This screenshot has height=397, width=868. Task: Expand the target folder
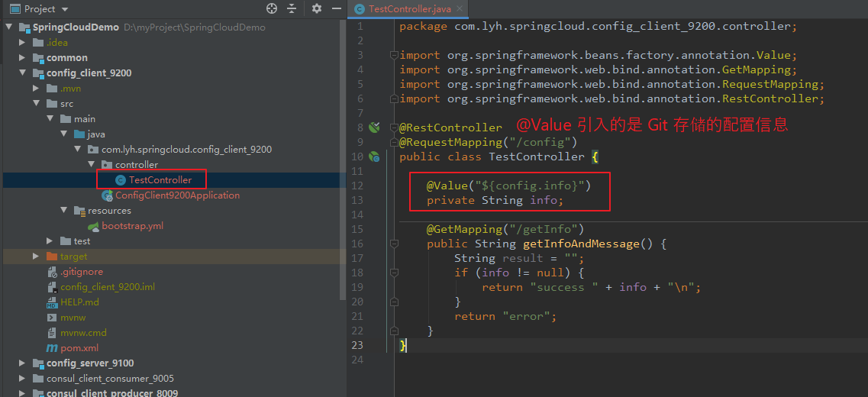[x=36, y=257]
